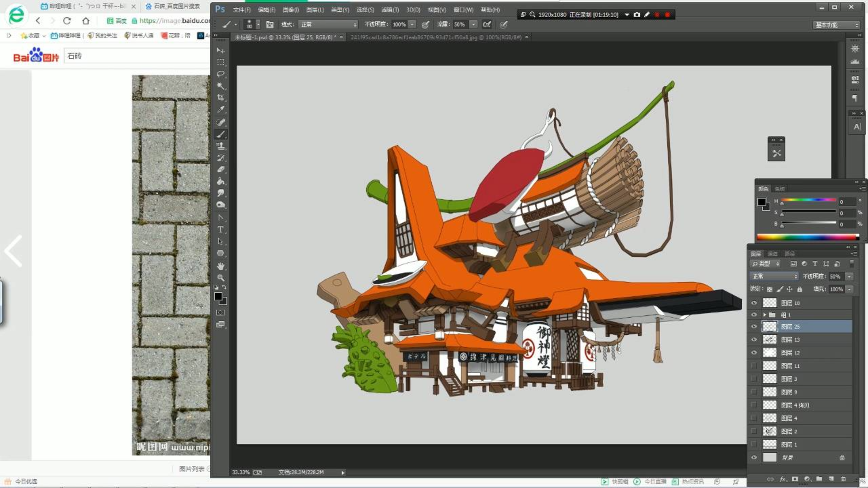868x488 pixels.
Task: Select the Zoom tool in toolbox
Action: 221,278
